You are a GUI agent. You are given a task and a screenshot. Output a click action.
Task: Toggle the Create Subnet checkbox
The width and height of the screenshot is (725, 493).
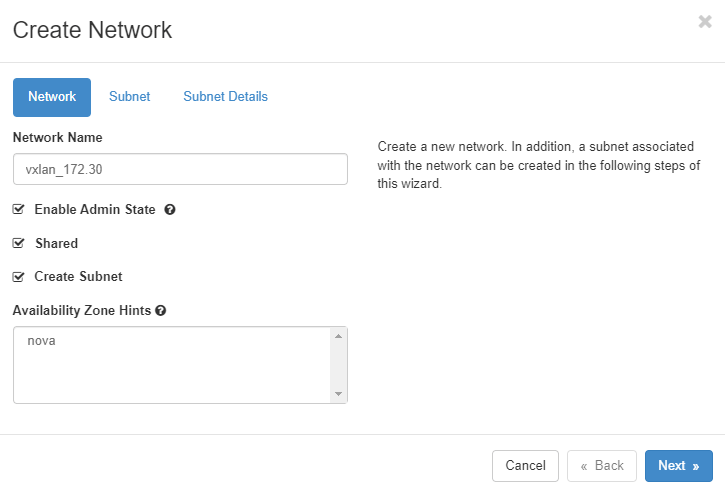(x=18, y=276)
